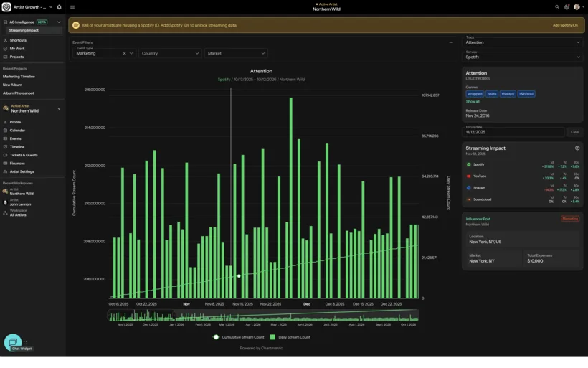
Task: Open Album Photoshoot recent project
Action: point(19,93)
